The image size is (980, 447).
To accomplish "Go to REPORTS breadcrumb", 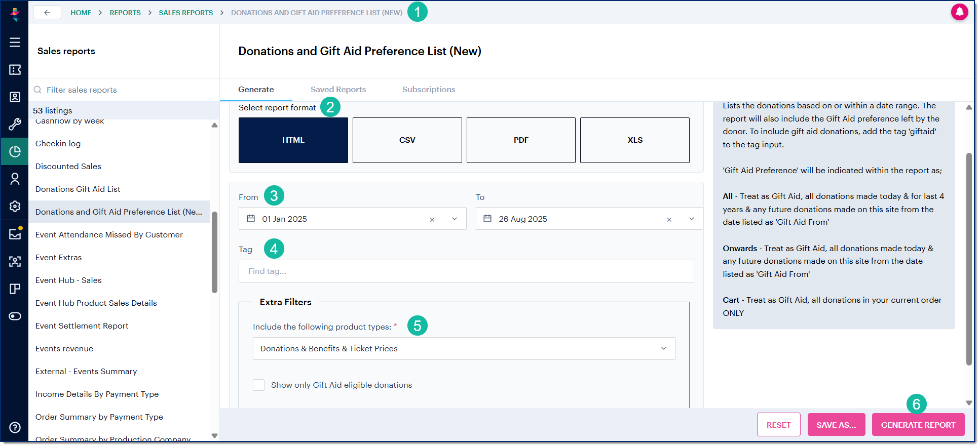I will [125, 13].
